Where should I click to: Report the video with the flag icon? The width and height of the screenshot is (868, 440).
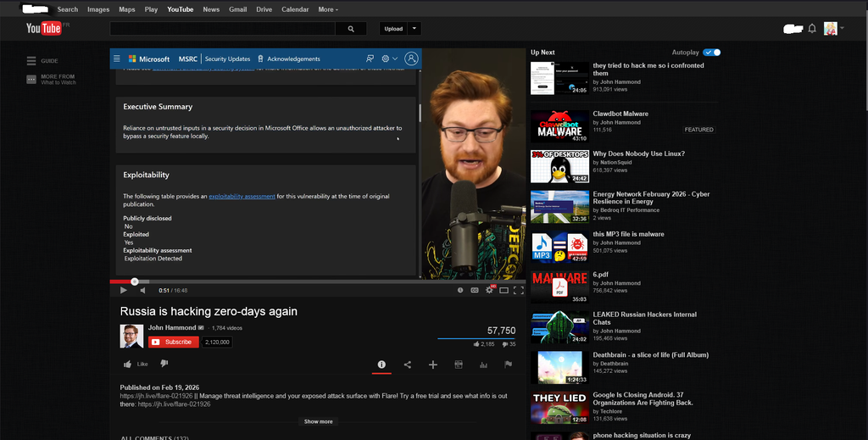point(509,365)
